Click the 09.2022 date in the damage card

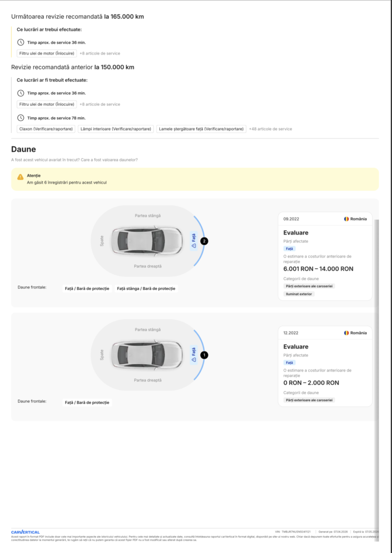(291, 219)
